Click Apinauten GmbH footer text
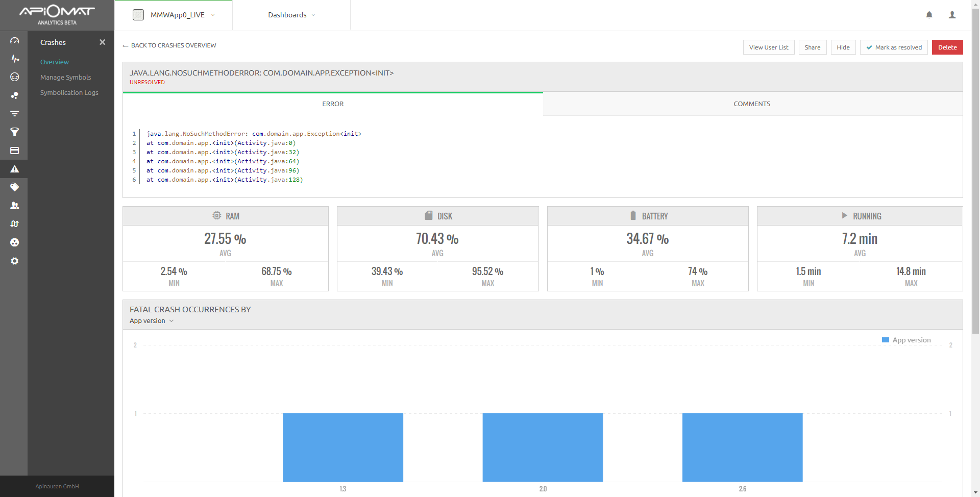The height and width of the screenshot is (497, 980). [x=57, y=486]
